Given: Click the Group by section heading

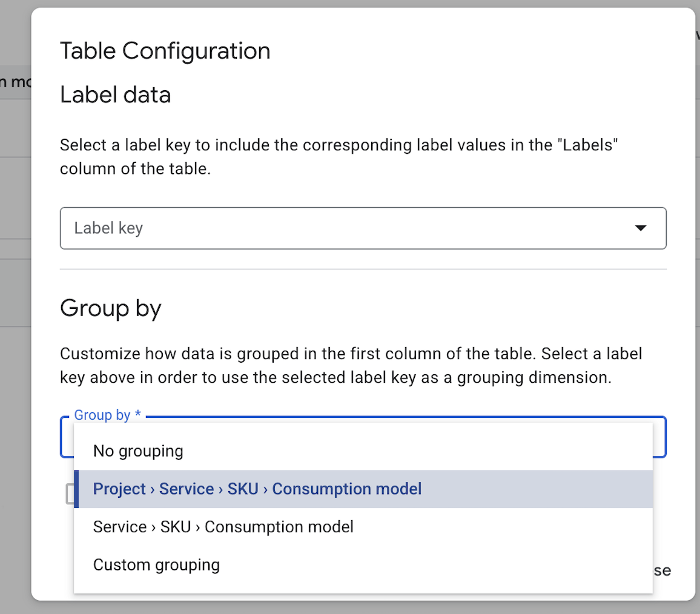Looking at the screenshot, I should pyautogui.click(x=111, y=309).
